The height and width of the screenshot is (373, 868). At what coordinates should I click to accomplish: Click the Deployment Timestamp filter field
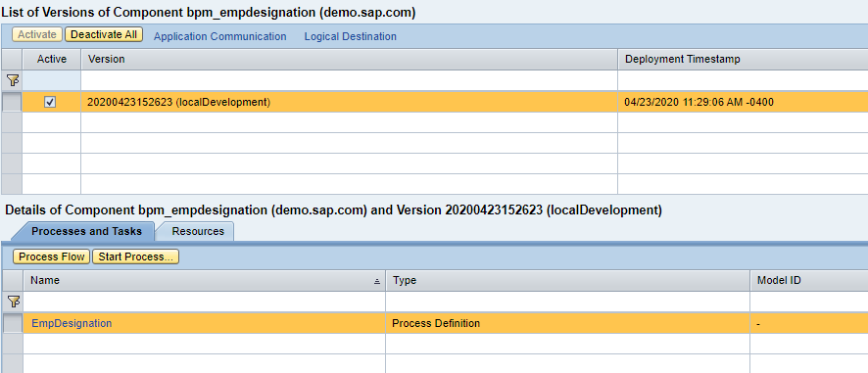743,81
